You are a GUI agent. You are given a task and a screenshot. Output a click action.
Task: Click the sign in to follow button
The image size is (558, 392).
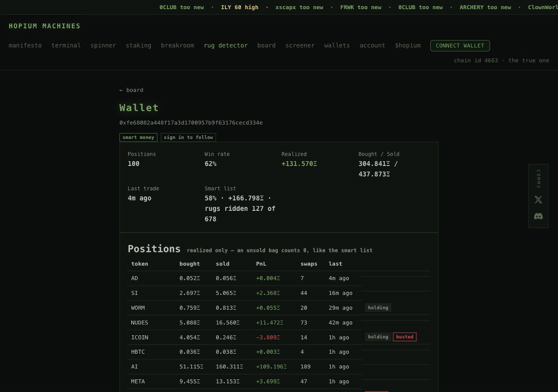pyautogui.click(x=188, y=137)
